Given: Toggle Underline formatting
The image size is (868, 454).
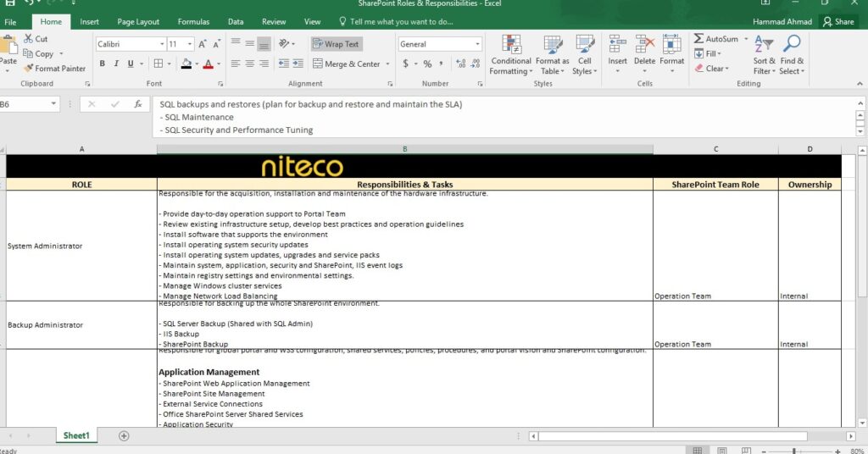Looking at the screenshot, I should coord(131,64).
